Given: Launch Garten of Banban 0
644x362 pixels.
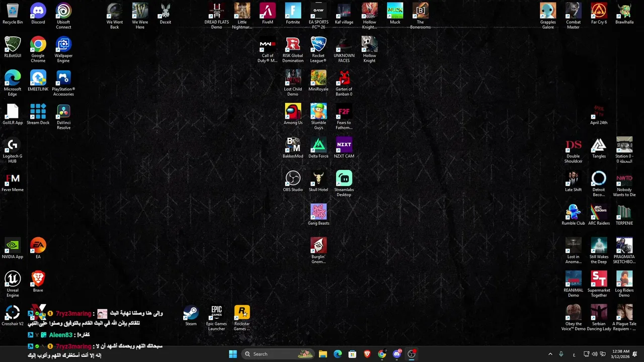Looking at the screenshot, I should click(x=344, y=83).
